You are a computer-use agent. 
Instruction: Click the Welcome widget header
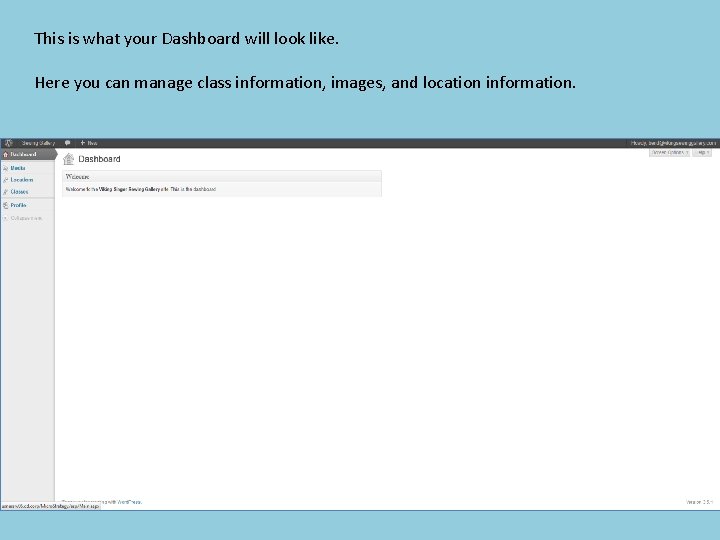pos(222,176)
